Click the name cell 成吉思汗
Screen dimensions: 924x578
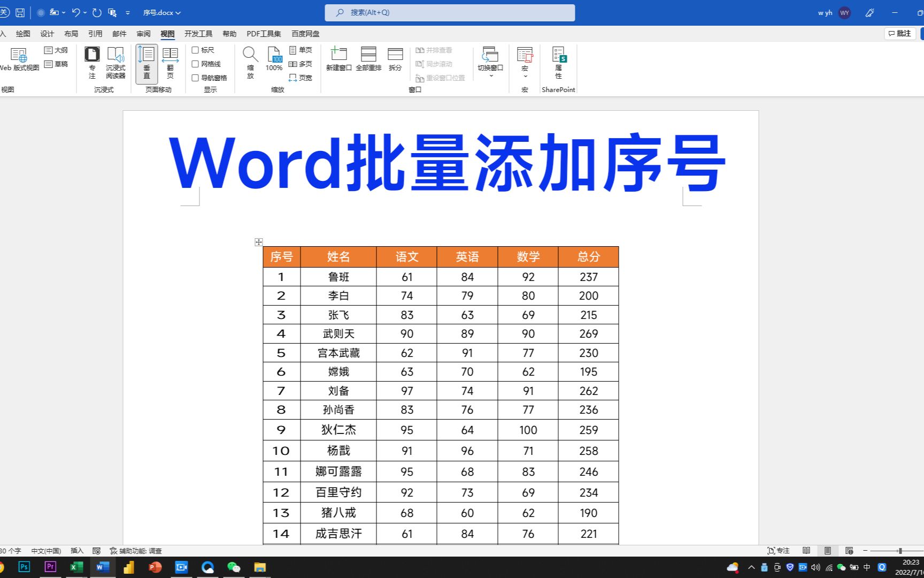[x=338, y=534]
